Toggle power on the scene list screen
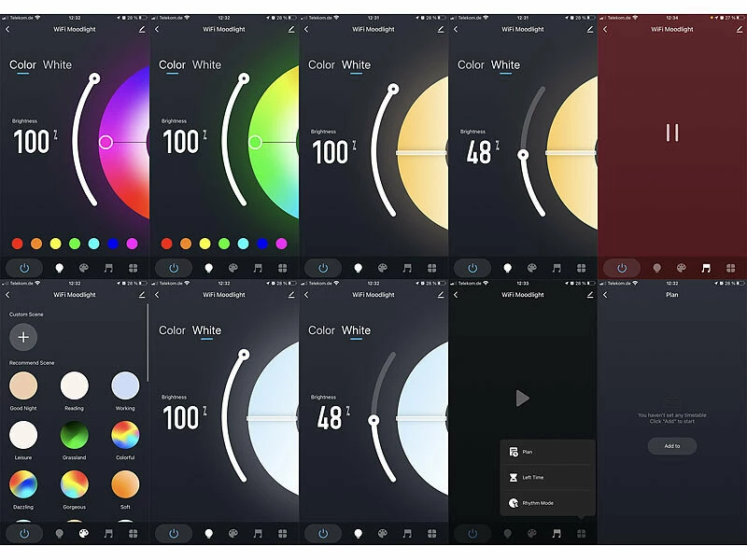The image size is (747, 560). click(x=23, y=534)
